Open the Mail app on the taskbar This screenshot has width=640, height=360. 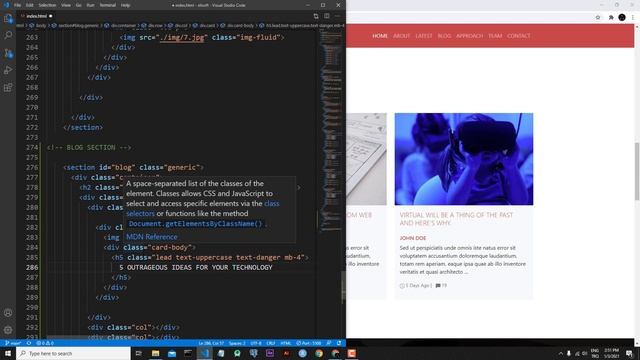tap(172, 353)
